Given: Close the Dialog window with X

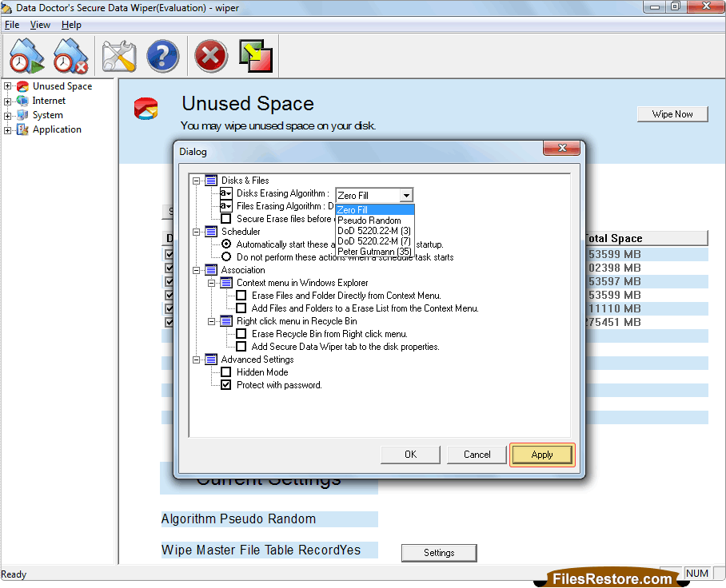Looking at the screenshot, I should click(562, 148).
